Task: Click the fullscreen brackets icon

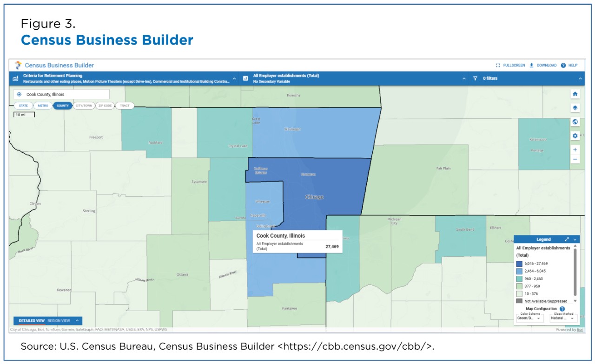Action: click(498, 65)
